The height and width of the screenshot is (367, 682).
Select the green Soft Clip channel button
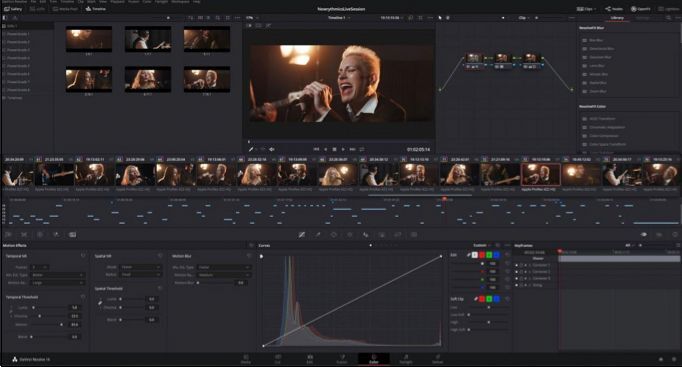pyautogui.click(x=489, y=299)
